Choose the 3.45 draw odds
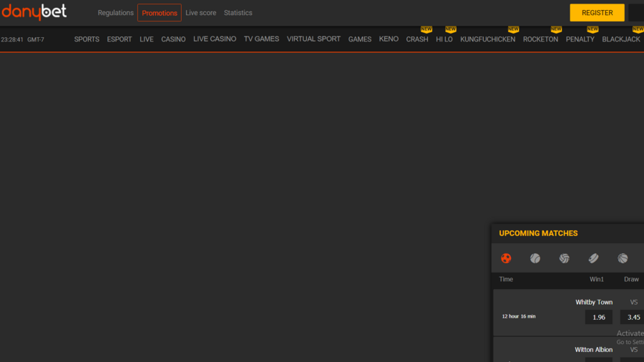This screenshot has width=644, height=362. 633,317
